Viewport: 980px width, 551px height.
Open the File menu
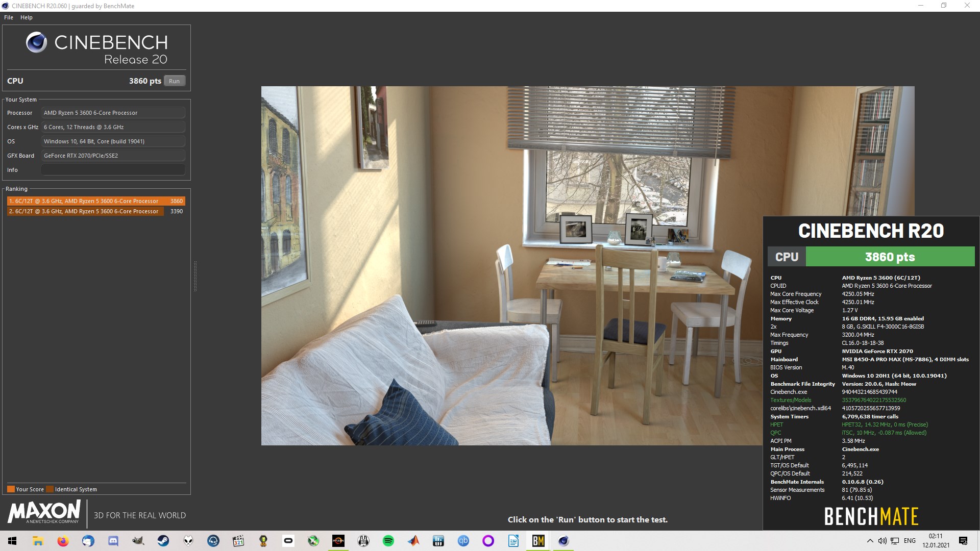coord(9,17)
